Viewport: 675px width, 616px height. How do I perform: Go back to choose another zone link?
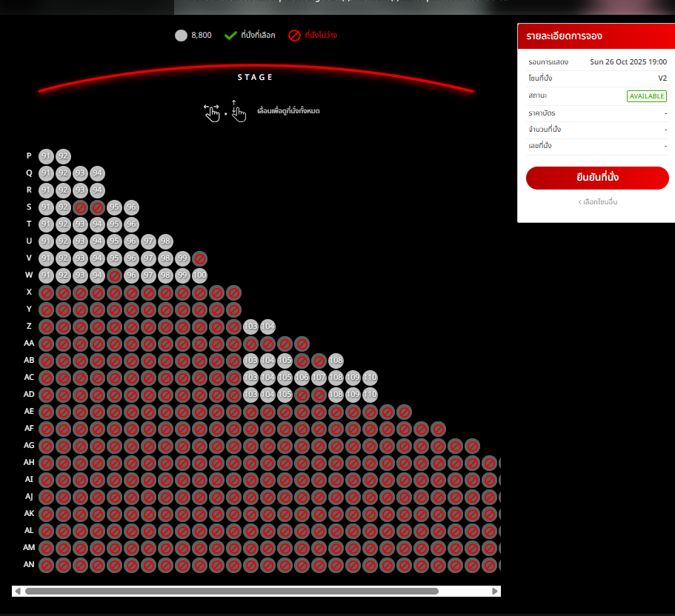point(597,201)
